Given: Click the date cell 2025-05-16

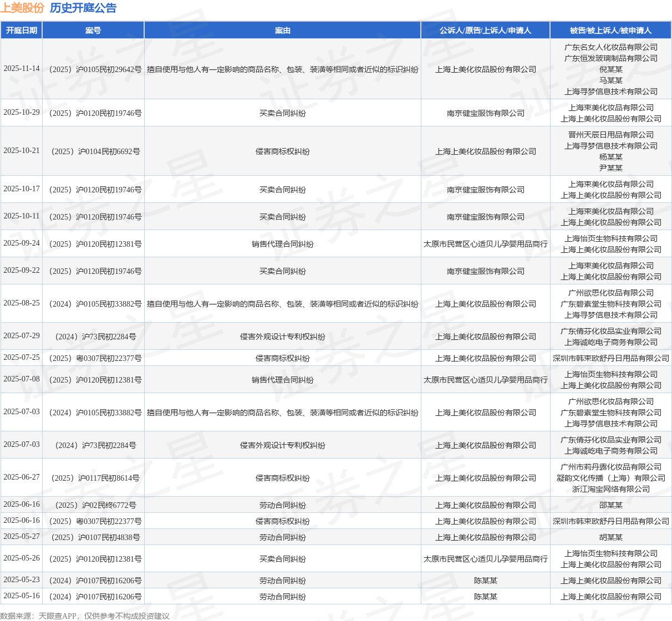Looking at the screenshot, I should pyautogui.click(x=22, y=596).
